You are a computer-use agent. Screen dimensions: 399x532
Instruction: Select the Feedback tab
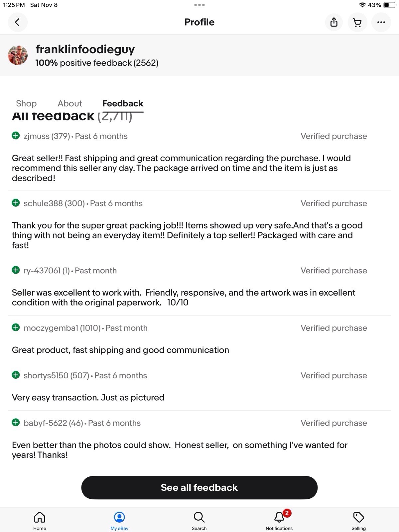pos(123,103)
